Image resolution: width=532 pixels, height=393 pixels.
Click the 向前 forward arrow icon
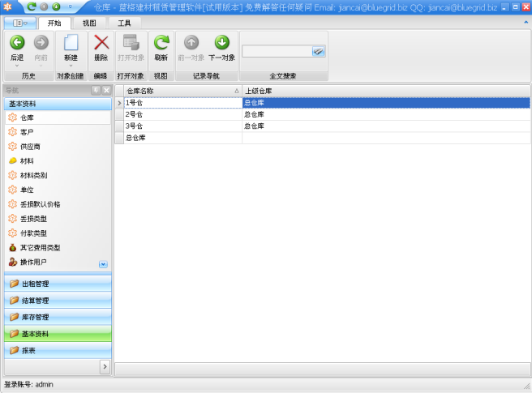41,42
